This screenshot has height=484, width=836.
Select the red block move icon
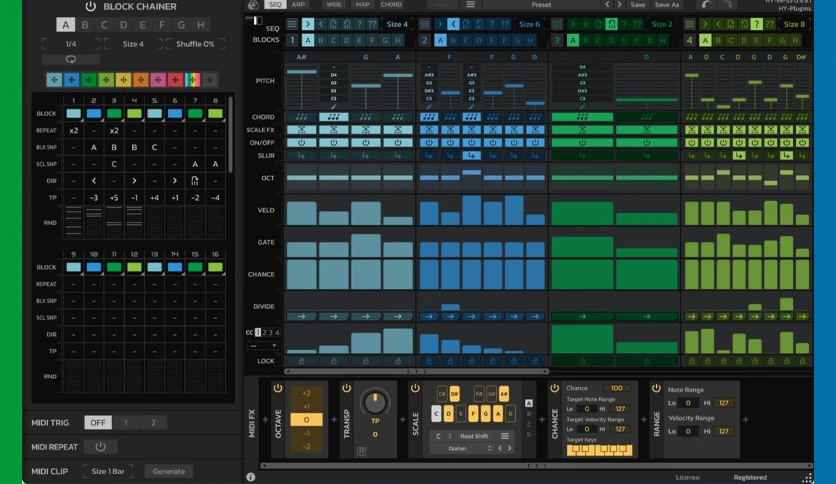coord(175,79)
